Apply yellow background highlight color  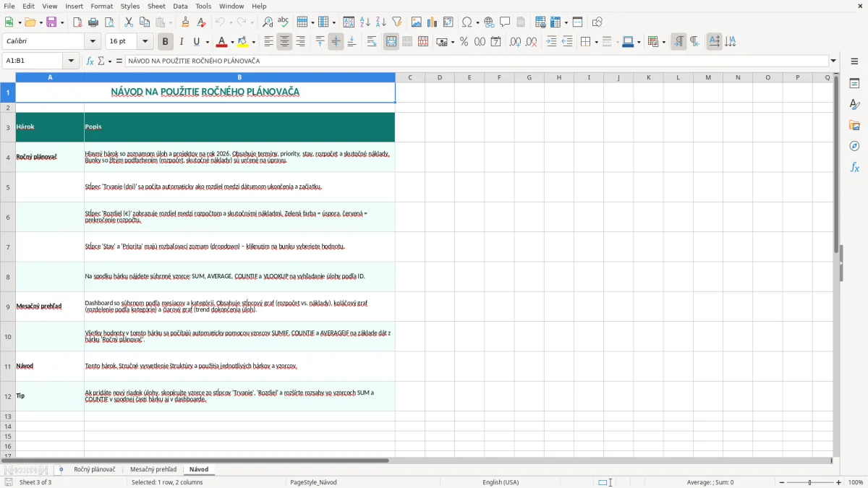click(x=243, y=42)
